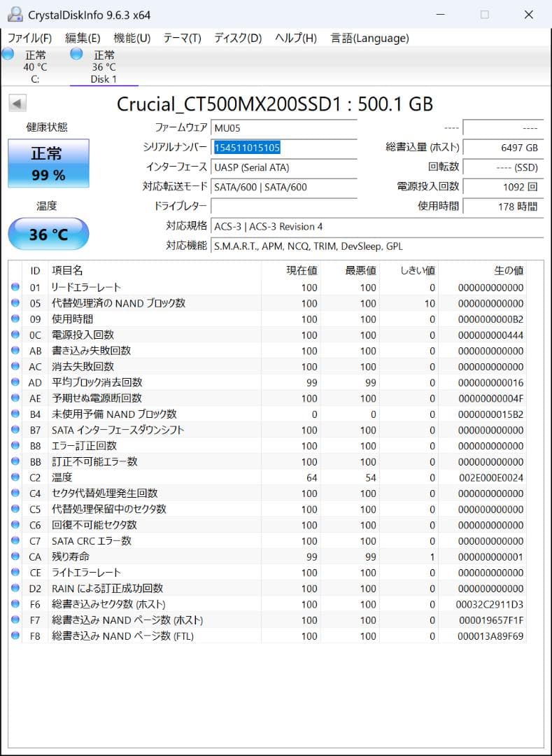Select the 未使用予備 NAND ブロック数 row

pyautogui.click(x=268, y=414)
